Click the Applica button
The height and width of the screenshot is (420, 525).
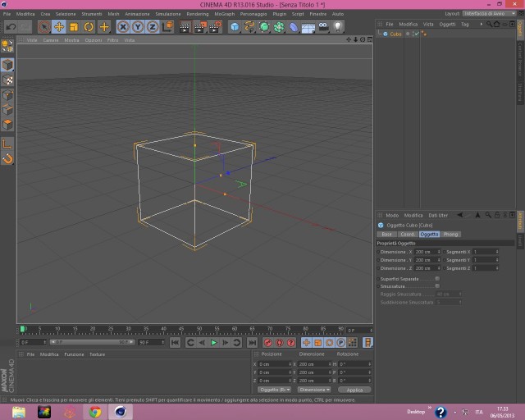click(354, 390)
